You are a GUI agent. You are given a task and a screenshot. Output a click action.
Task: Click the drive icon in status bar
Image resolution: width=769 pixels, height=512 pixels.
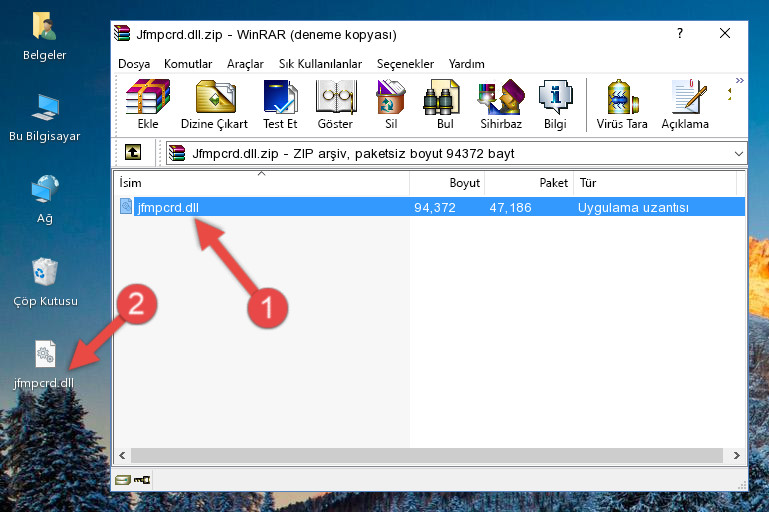tap(123, 480)
